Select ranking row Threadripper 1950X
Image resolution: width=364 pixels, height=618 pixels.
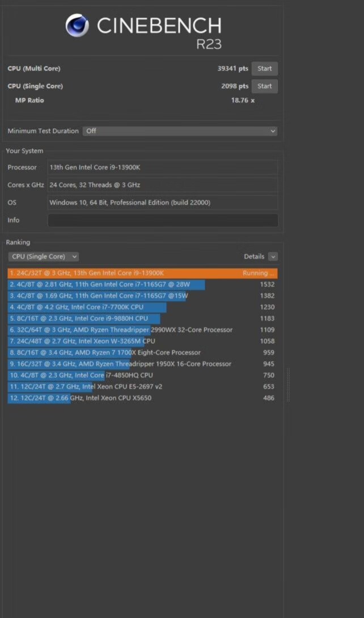tap(143, 364)
